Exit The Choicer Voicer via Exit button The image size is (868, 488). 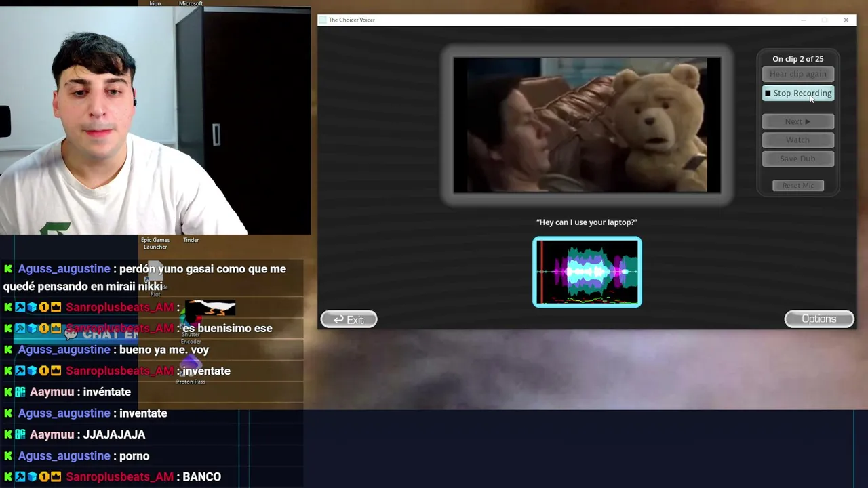349,319
